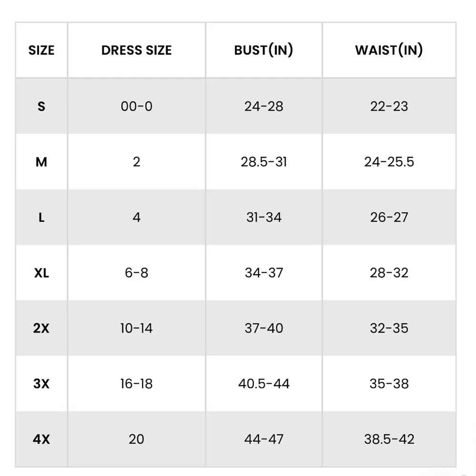Click the 40.5-44 bust measurement cell
476x476 pixels.
click(264, 384)
